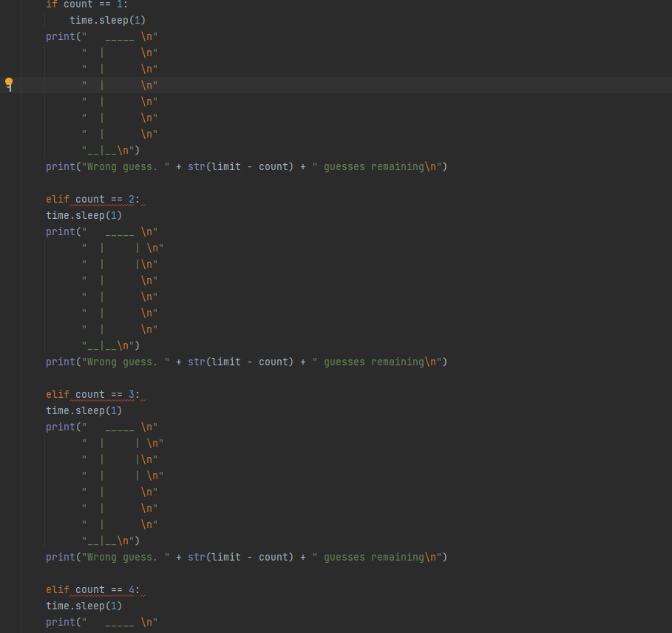
Task: Click the \n escape in the last print line
Action: pos(148,621)
